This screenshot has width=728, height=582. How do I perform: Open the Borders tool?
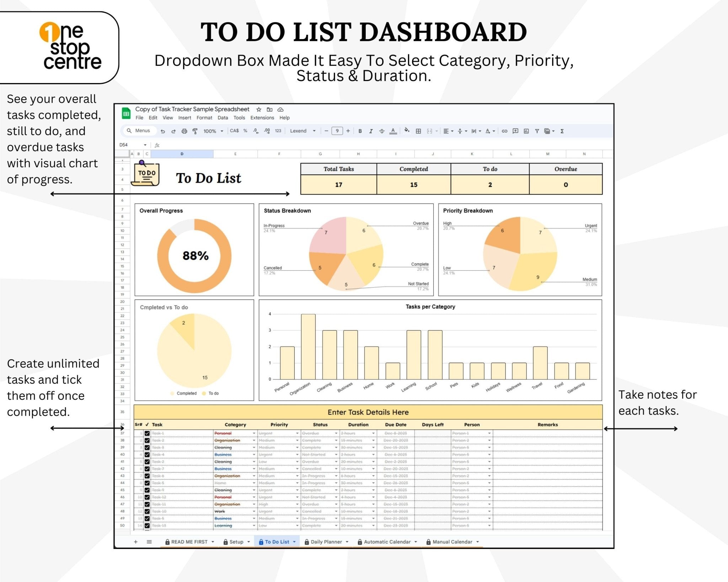(x=419, y=131)
